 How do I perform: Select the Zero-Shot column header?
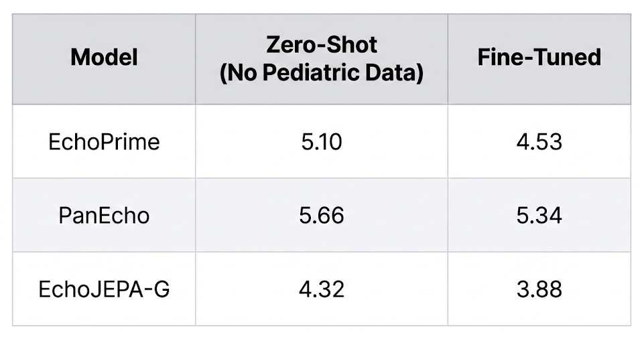(322, 59)
